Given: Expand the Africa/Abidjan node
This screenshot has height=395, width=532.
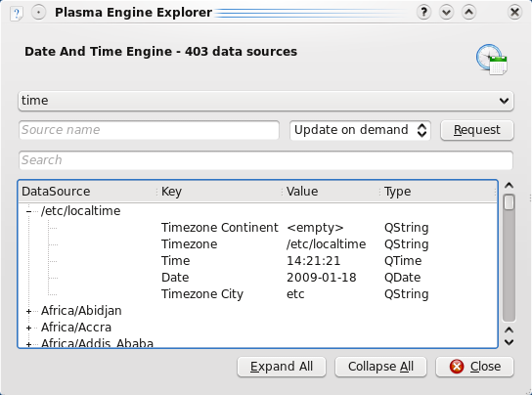Looking at the screenshot, I should [x=28, y=311].
